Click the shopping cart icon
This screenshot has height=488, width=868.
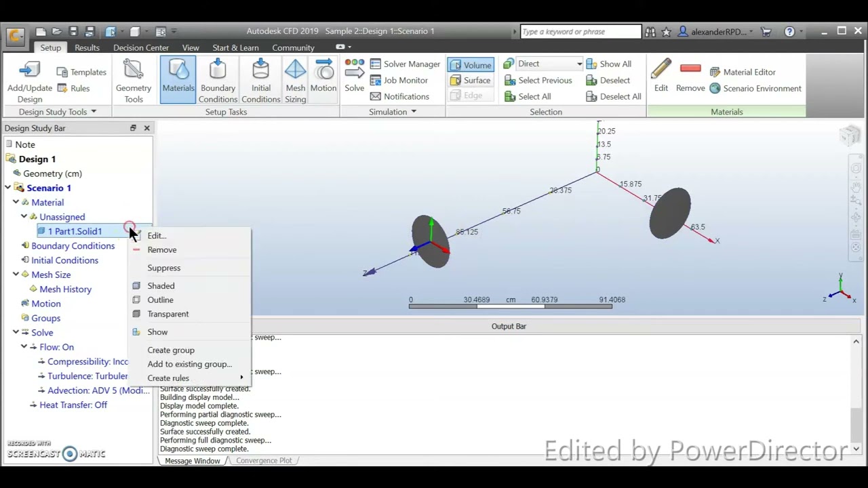click(766, 31)
